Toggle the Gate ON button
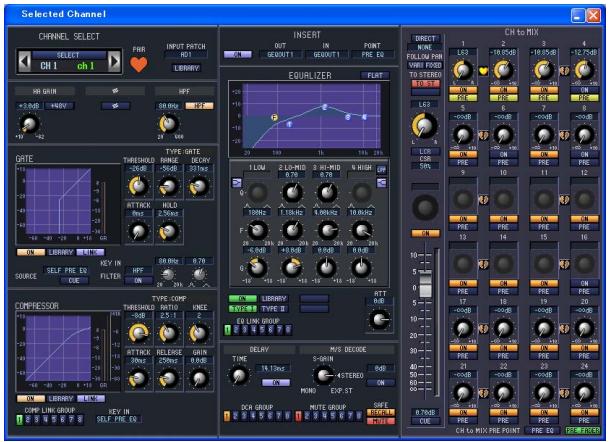The height and width of the screenshot is (442, 609). tap(31, 252)
